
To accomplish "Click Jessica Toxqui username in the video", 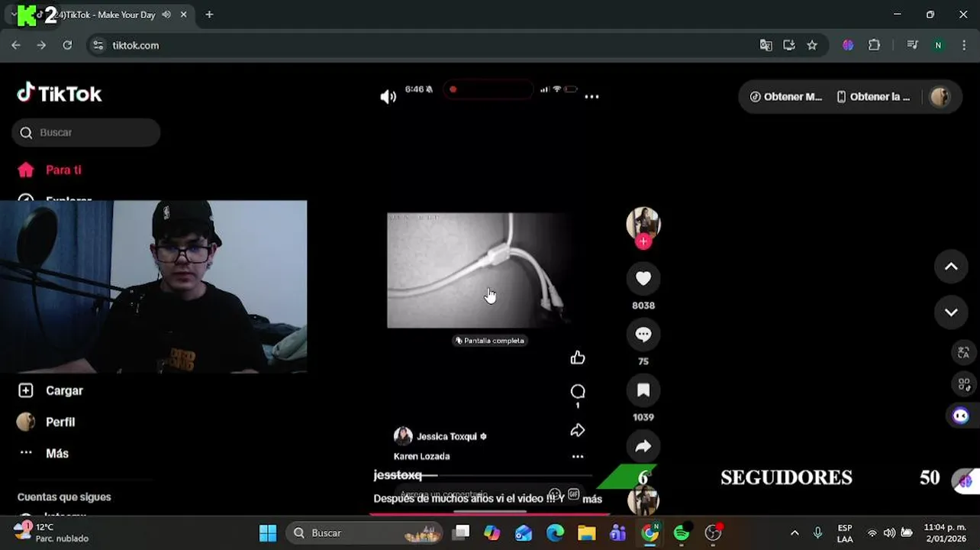I will pos(446,436).
